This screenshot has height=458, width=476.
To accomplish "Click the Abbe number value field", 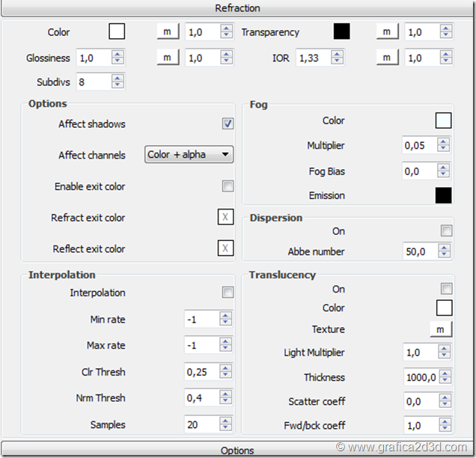I will coord(420,251).
